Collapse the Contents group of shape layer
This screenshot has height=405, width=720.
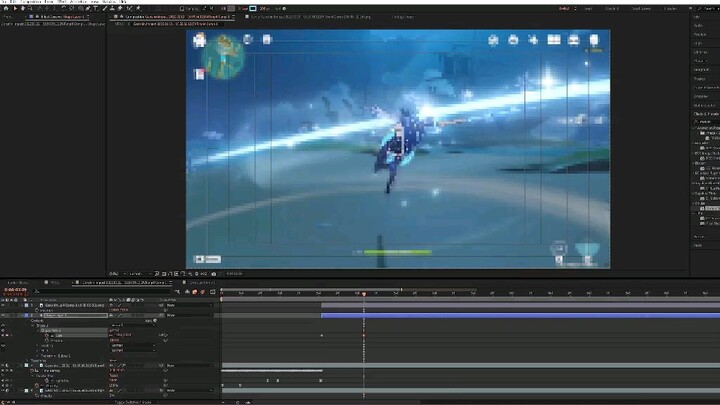pyautogui.click(x=28, y=321)
